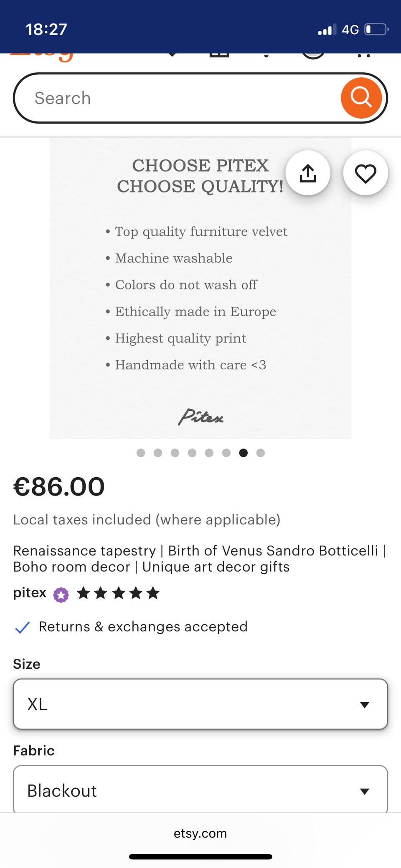Screen dimensions: 401x868
Task: Tap the Pitex signature logo in image
Action: [200, 417]
